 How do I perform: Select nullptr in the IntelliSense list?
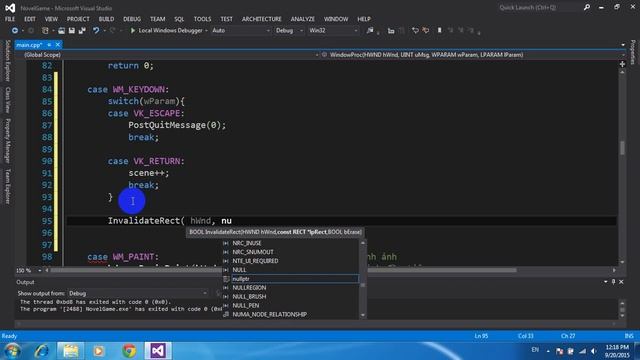point(291,279)
